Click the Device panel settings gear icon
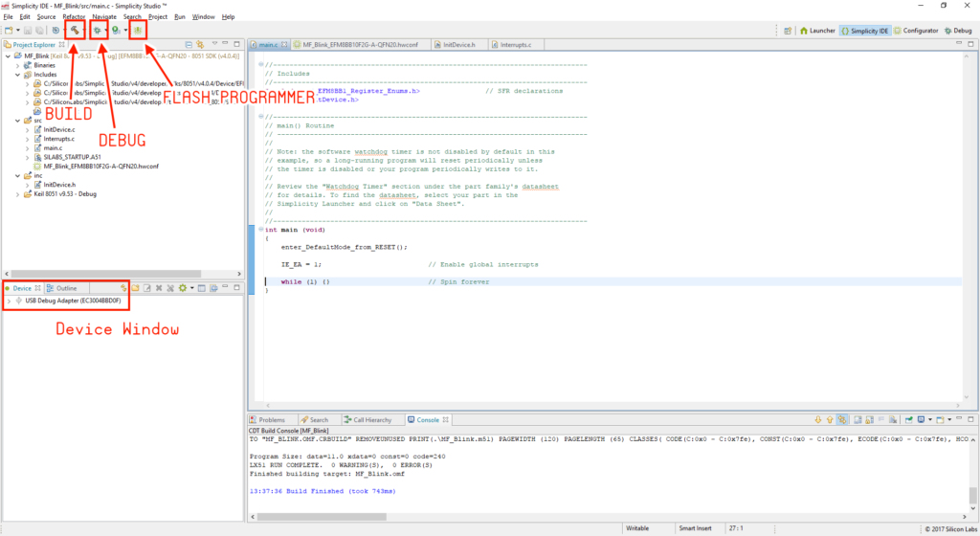The image size is (980, 536). [180, 288]
